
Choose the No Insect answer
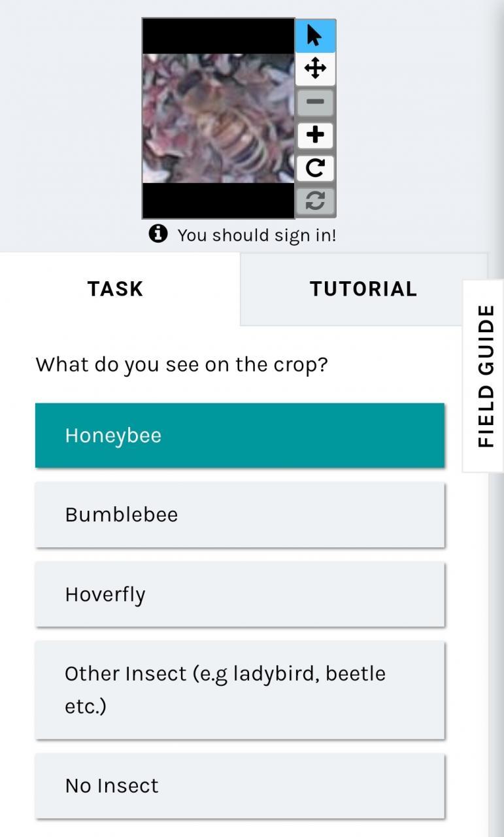click(240, 785)
